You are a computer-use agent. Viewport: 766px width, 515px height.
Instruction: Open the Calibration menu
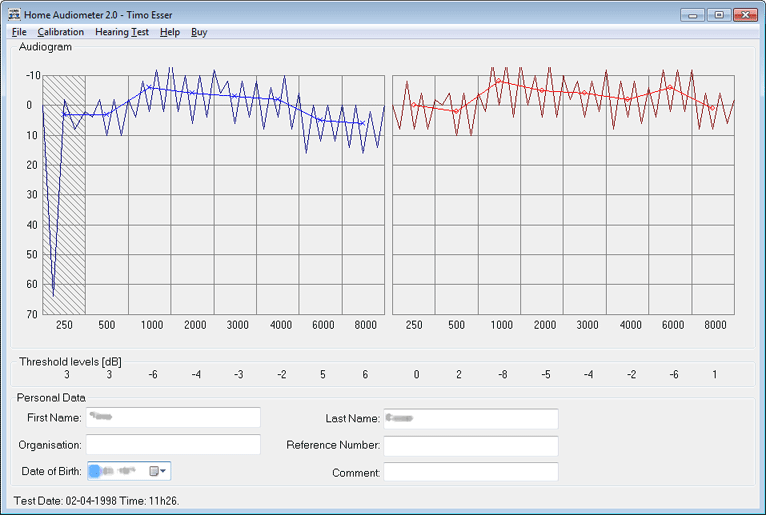[x=60, y=32]
